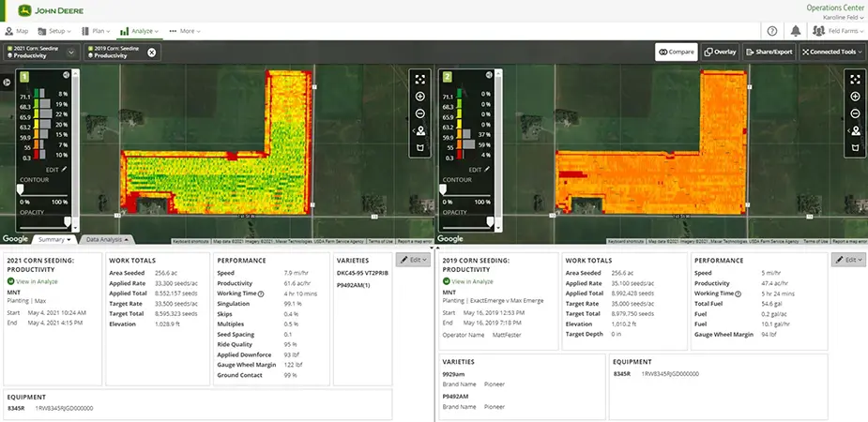Open the help question mark icon
This screenshot has width=868, height=422.
point(772,31)
